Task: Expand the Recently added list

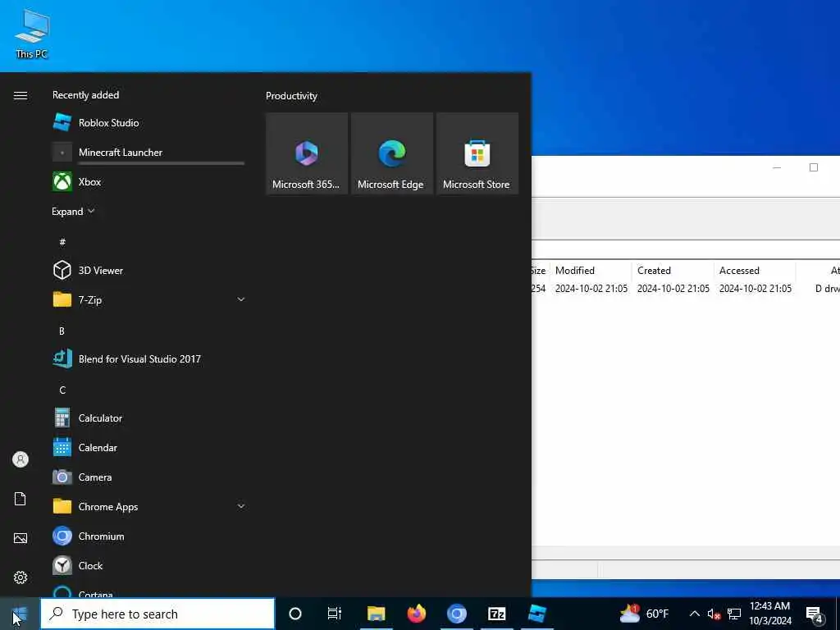Action: pos(73,211)
